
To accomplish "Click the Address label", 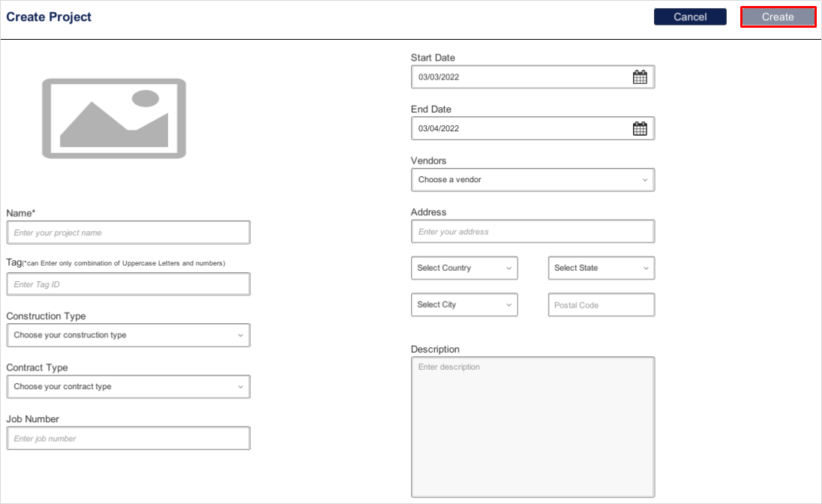I will (x=428, y=212).
